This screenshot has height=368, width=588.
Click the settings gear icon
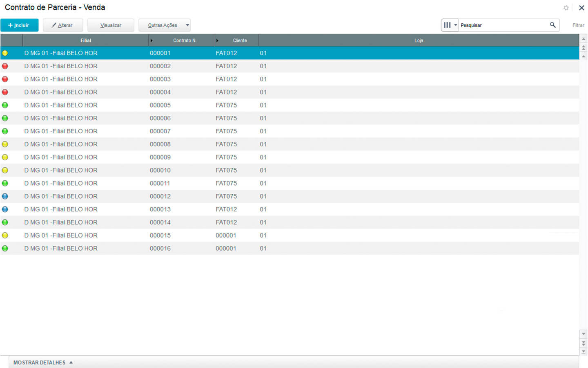click(x=566, y=8)
